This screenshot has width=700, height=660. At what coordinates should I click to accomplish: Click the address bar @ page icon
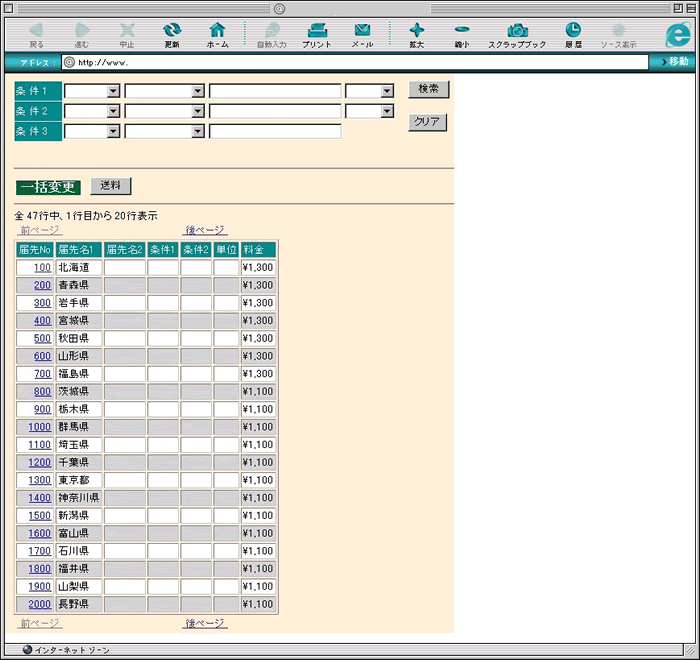(69, 62)
